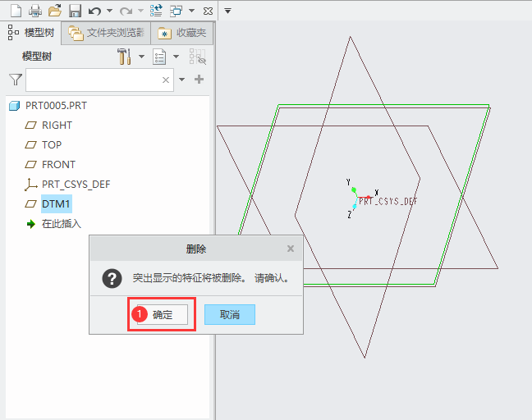The width and height of the screenshot is (532, 420).
Task: Open the tree Settings dropdown arrow
Action: point(141,57)
